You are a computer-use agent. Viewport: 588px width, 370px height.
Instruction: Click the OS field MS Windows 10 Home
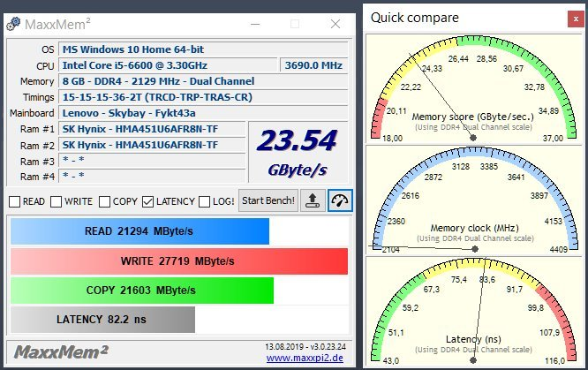point(203,49)
